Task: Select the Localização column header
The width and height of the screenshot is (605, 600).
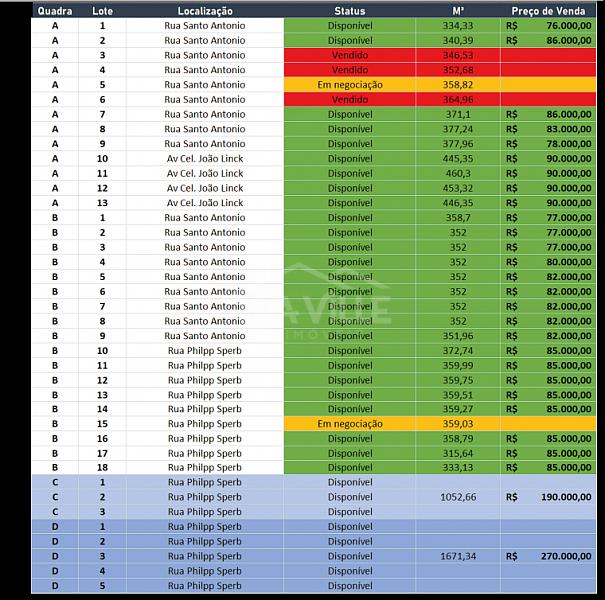Action: point(205,10)
